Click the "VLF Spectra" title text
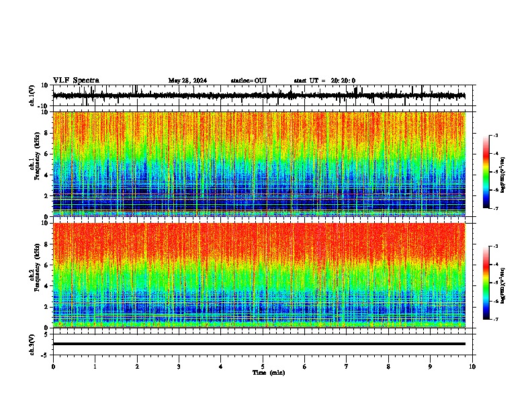Viewport: 532px width, 411px height. (76, 81)
